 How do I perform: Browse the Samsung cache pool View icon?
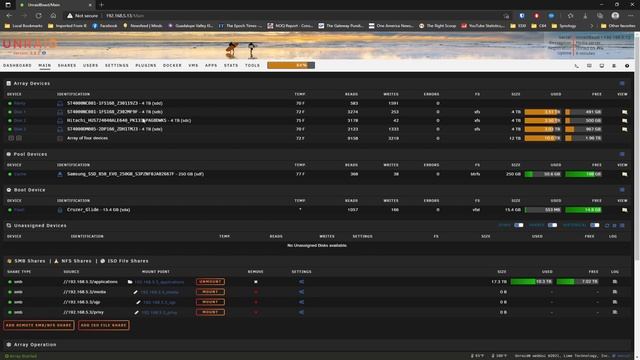[624, 174]
